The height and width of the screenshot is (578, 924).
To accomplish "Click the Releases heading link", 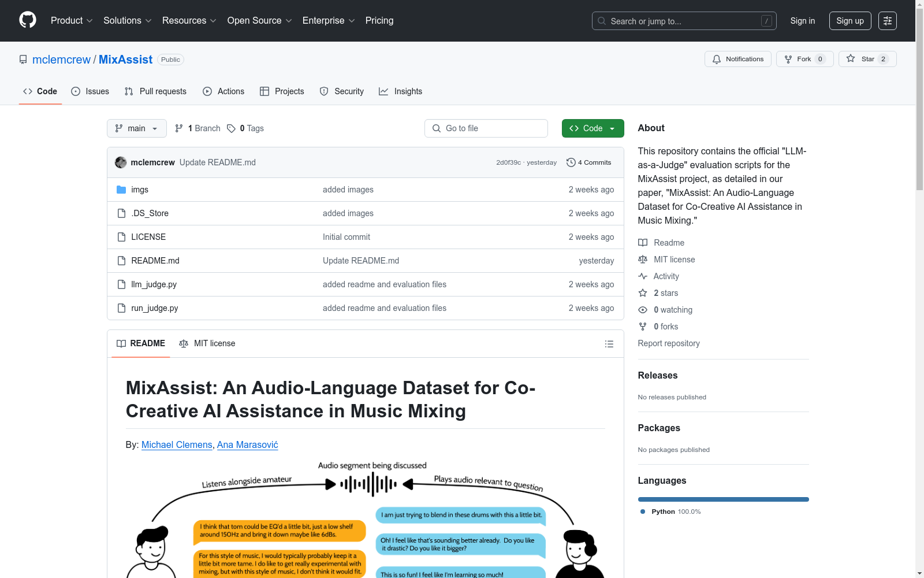I will (x=658, y=375).
